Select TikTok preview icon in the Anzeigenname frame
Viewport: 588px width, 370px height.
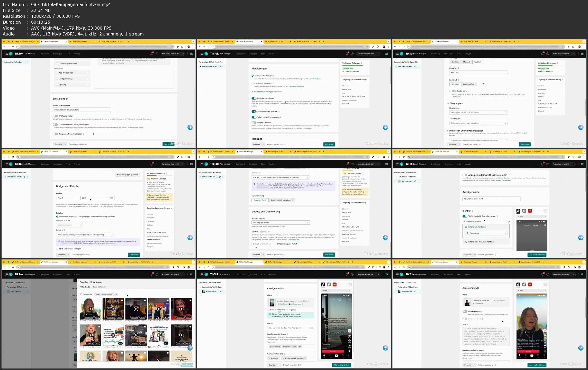pos(518,211)
